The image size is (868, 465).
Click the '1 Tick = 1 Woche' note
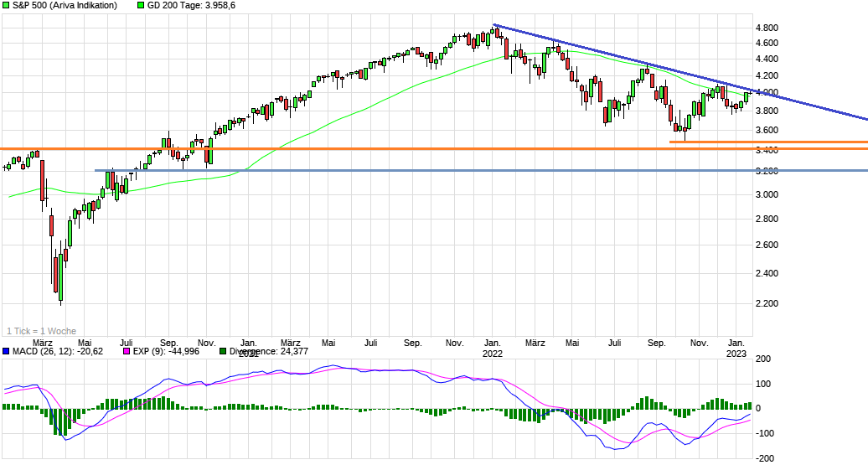click(42, 331)
